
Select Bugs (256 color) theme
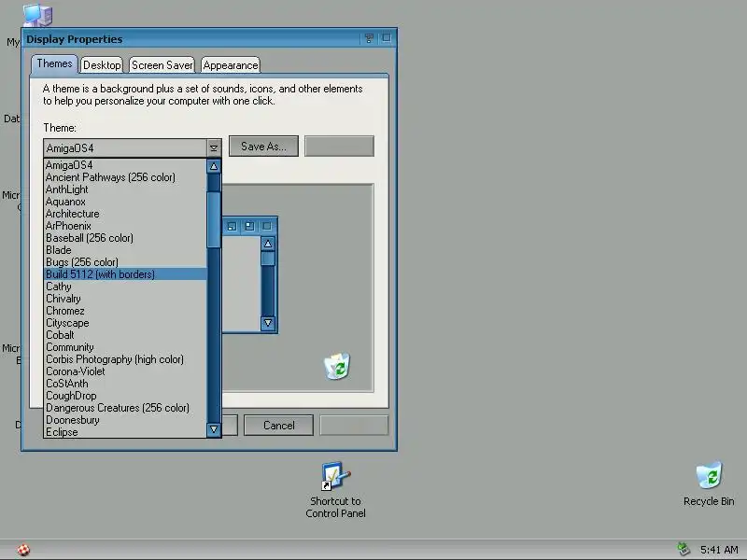(125, 262)
